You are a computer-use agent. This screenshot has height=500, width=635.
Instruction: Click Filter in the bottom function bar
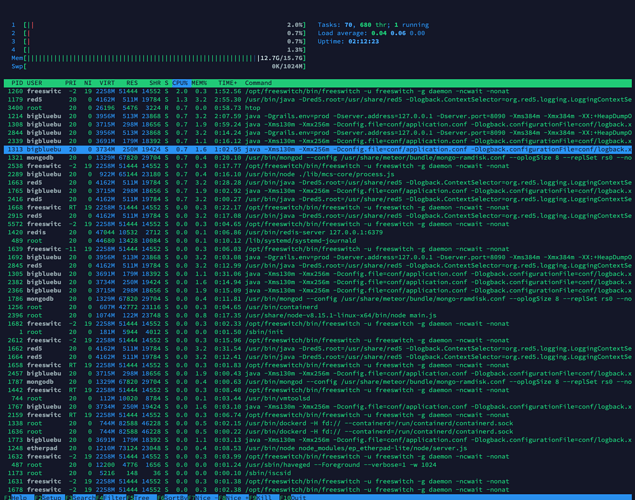(x=111, y=497)
